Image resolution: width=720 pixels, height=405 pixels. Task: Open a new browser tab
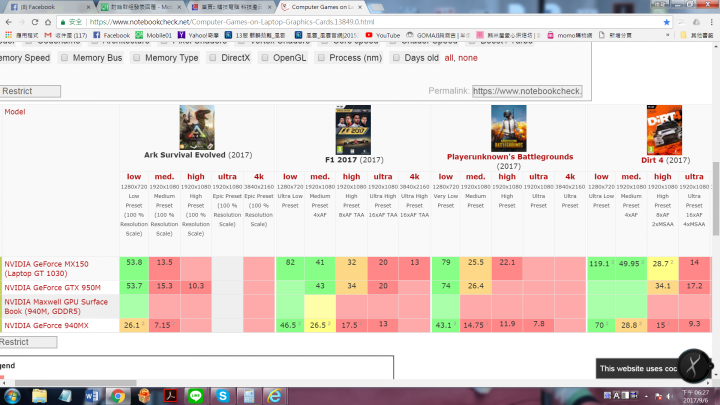click(377, 7)
